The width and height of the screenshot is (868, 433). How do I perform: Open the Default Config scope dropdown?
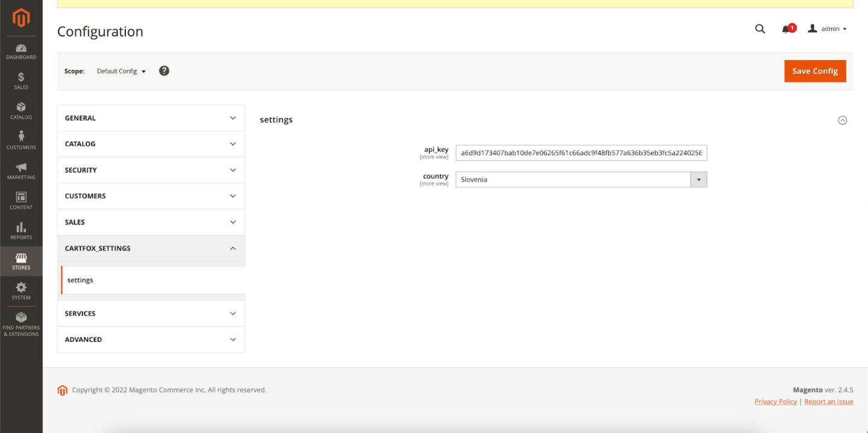pyautogui.click(x=121, y=71)
